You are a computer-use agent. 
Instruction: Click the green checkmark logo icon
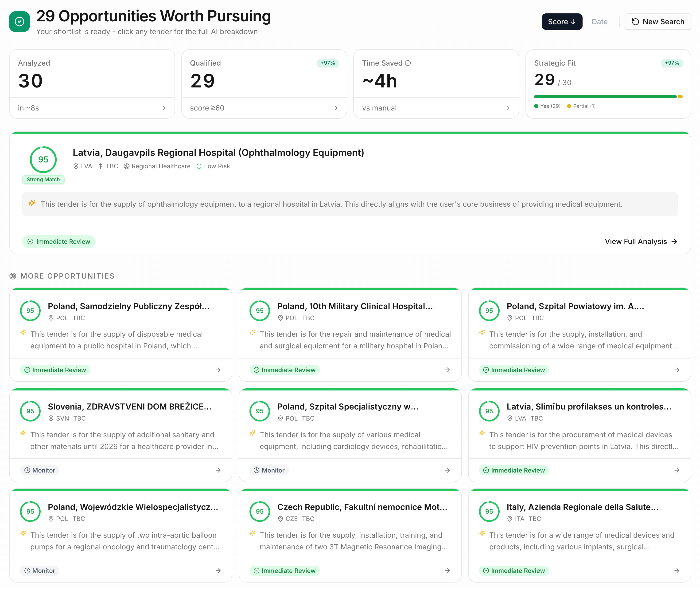click(x=19, y=22)
